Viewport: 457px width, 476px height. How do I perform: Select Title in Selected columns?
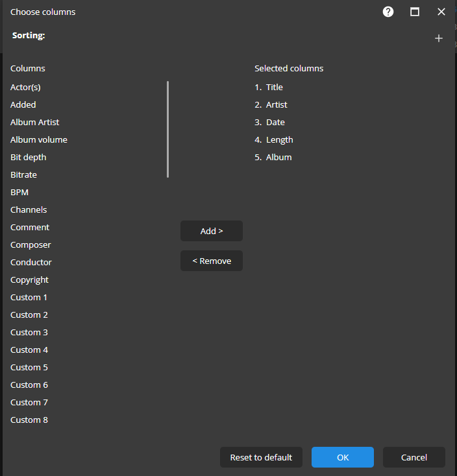click(274, 87)
